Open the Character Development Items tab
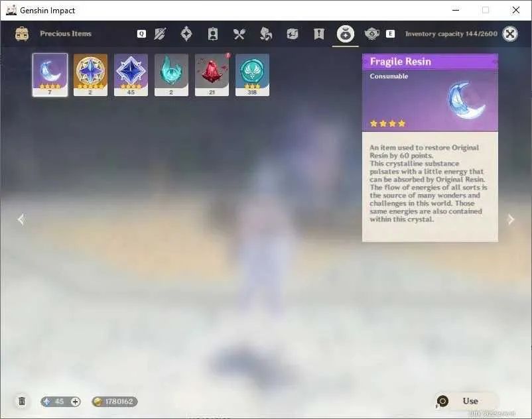Image resolution: width=532 pixels, height=419 pixels. pos(213,34)
